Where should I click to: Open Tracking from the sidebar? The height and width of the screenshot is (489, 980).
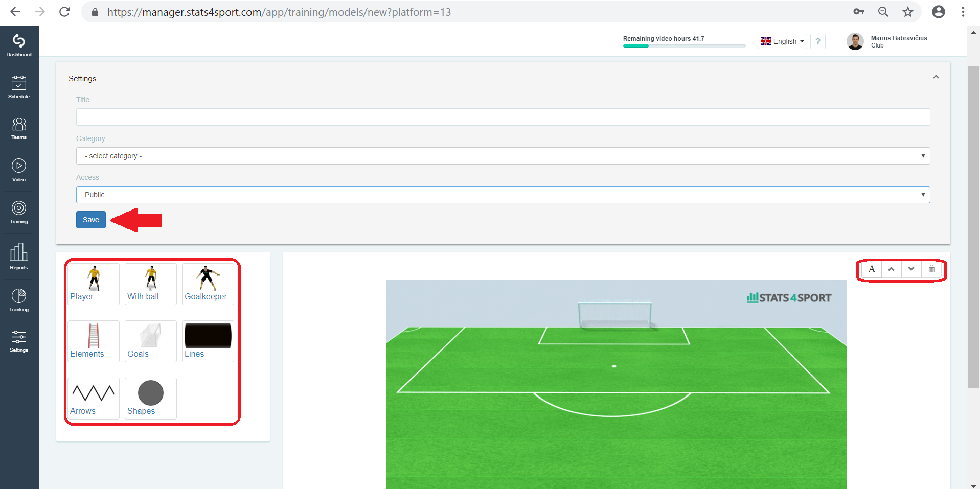tap(19, 300)
